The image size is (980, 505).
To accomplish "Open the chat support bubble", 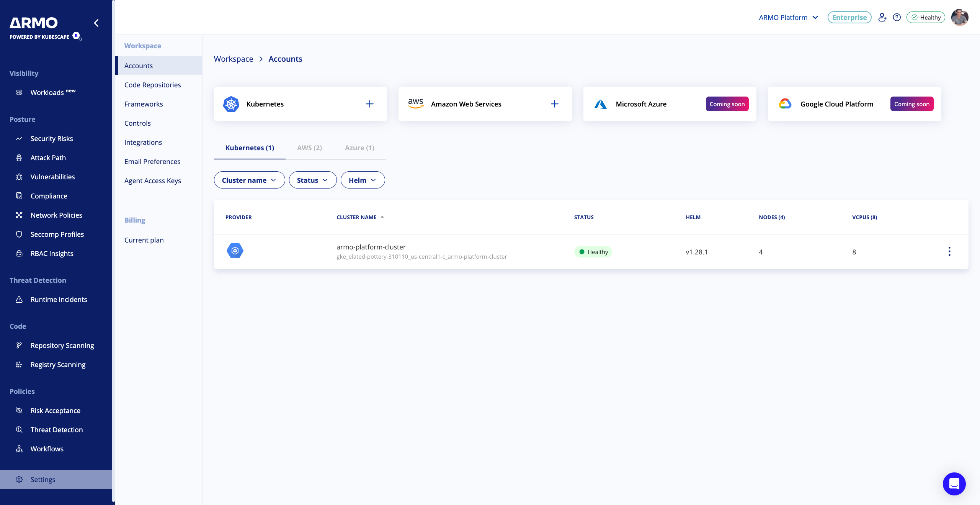I will (x=954, y=484).
